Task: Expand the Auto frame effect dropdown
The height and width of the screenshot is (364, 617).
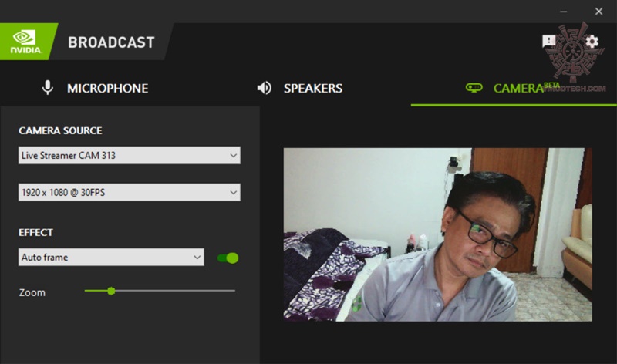Action: pyautogui.click(x=111, y=257)
